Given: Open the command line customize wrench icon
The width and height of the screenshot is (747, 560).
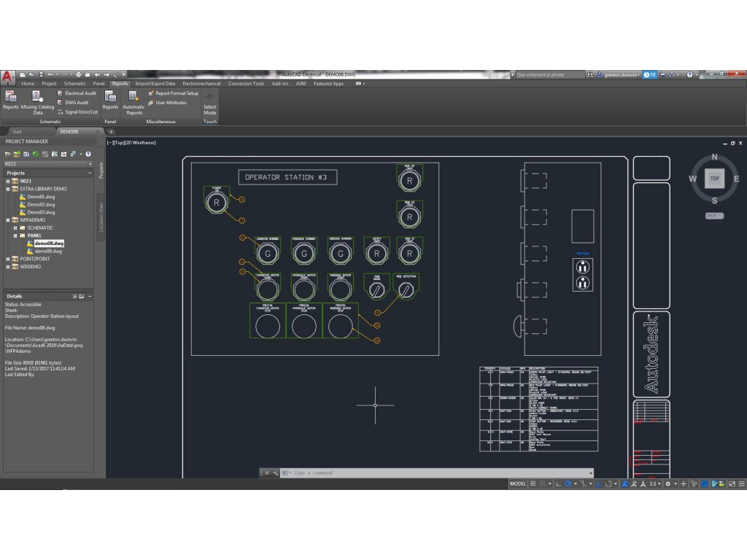Looking at the screenshot, I should point(275,472).
